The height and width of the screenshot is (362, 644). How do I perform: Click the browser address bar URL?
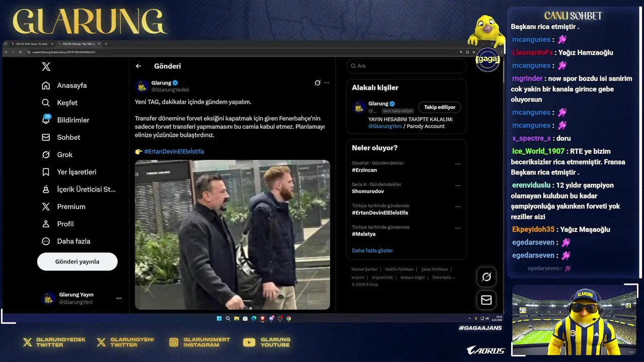tap(64, 52)
